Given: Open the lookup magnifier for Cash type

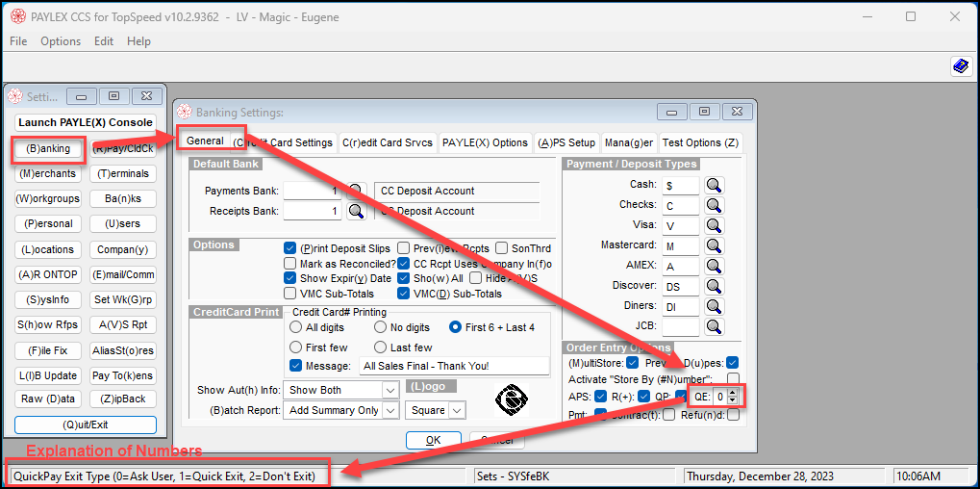Looking at the screenshot, I should 715,185.
